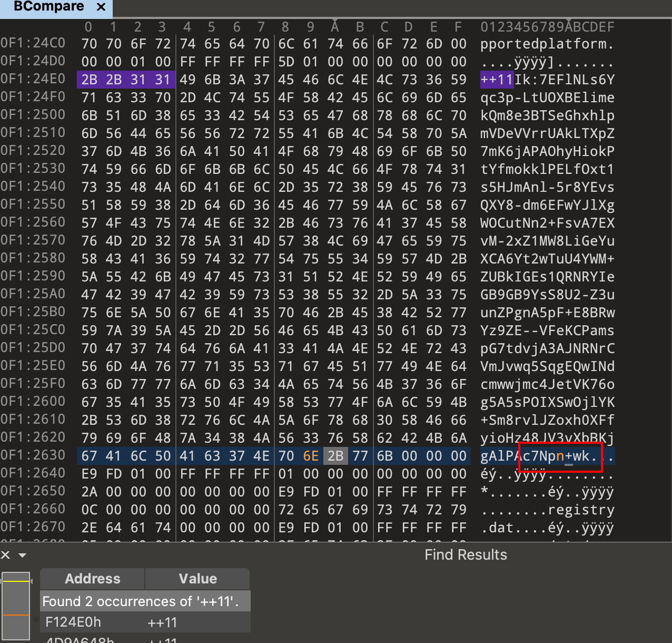Screen dimensions: 672x643
Task: Open the Find Results panel dropdown arrow
Action: point(22,555)
